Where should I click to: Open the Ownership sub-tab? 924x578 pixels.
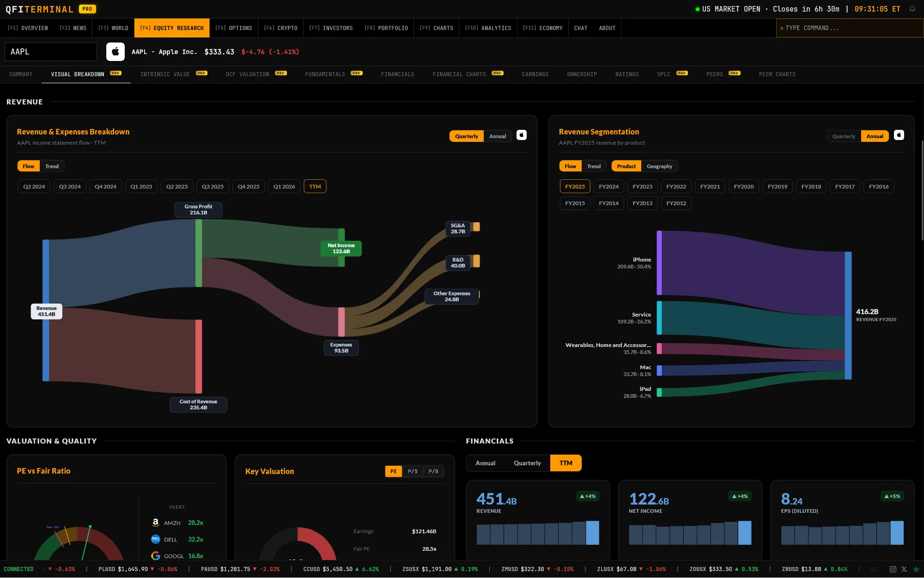582,74
